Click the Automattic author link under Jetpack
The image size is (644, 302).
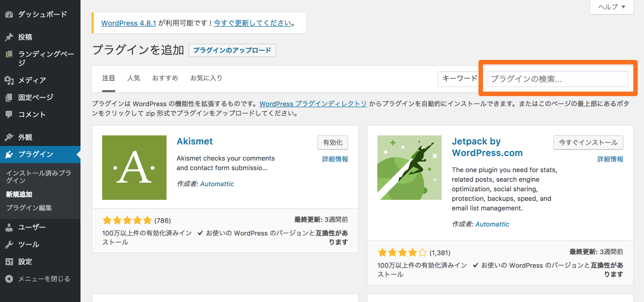pyautogui.click(x=492, y=224)
